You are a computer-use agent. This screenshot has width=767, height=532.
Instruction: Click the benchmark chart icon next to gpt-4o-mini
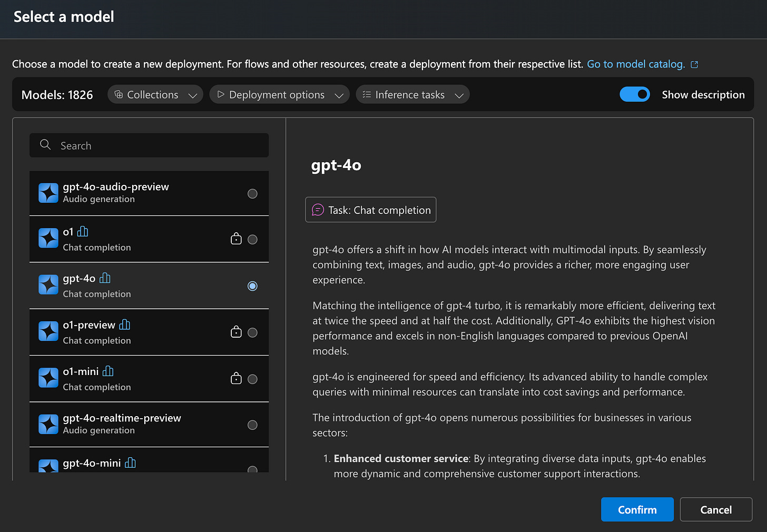coord(131,462)
